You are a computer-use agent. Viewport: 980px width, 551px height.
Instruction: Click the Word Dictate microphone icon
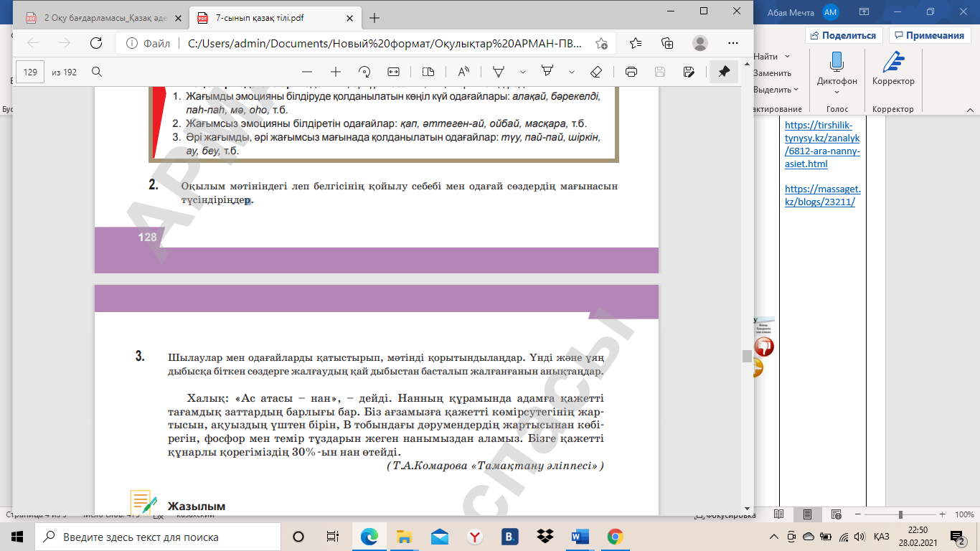837,62
